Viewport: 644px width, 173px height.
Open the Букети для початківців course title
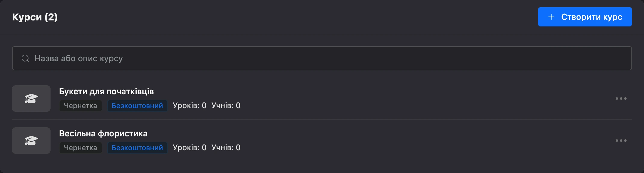[x=107, y=91]
